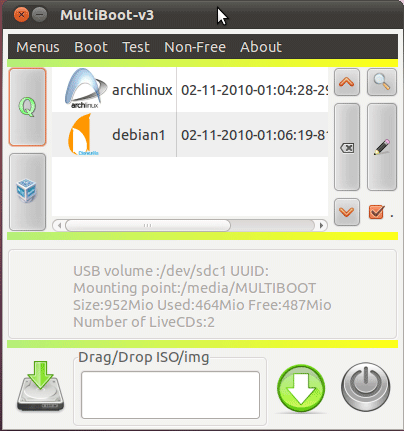Open the pencil edit button

click(382, 147)
